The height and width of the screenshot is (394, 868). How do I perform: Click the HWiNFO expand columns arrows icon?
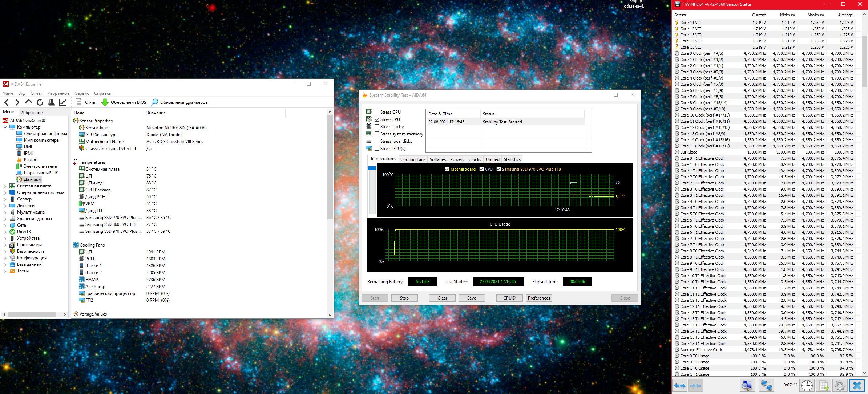click(x=680, y=385)
